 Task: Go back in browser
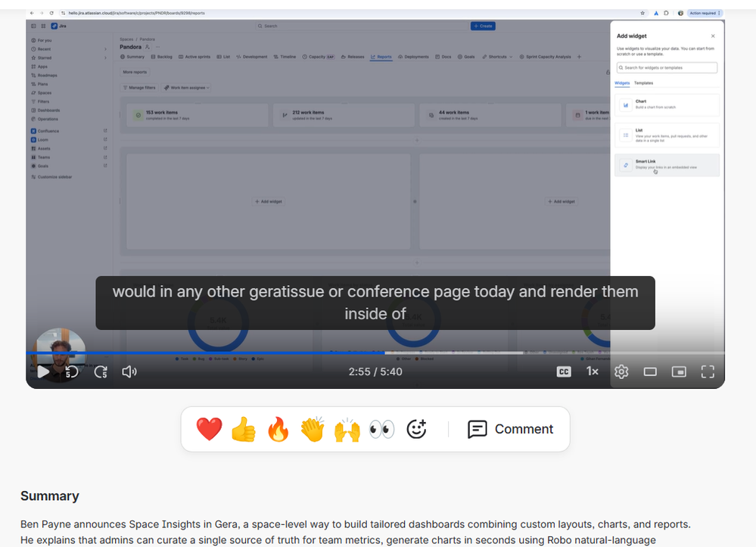coord(32,13)
